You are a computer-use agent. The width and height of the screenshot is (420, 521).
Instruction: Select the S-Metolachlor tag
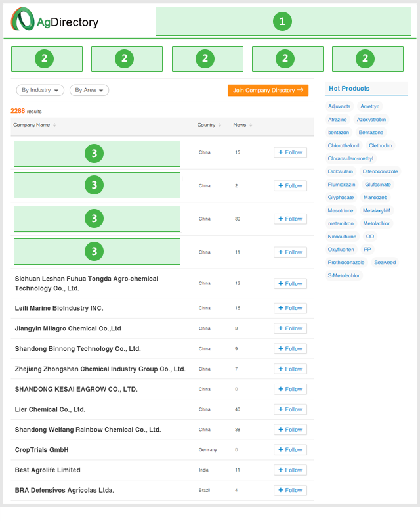pyautogui.click(x=344, y=275)
